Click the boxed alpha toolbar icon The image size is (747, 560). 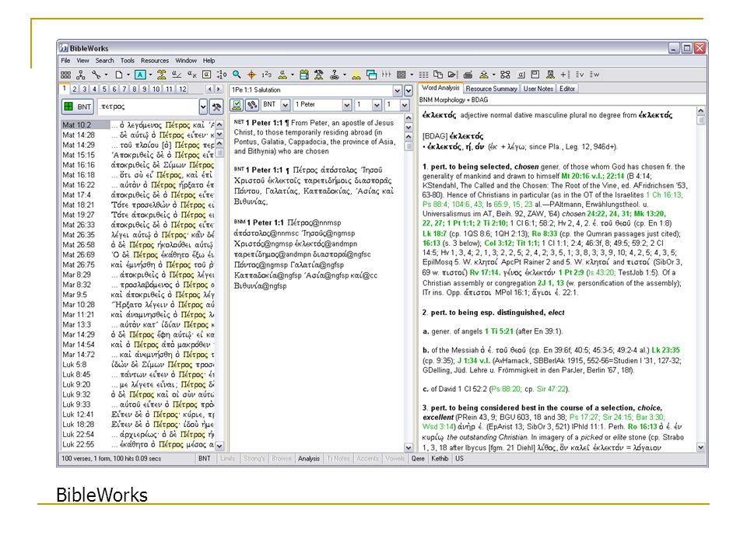point(206,75)
